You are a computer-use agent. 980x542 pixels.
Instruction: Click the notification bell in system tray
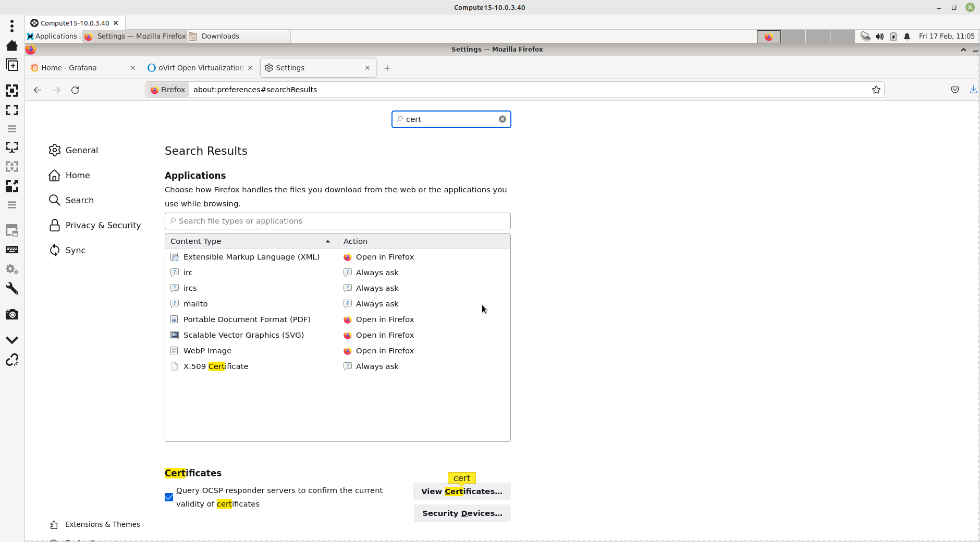click(907, 36)
